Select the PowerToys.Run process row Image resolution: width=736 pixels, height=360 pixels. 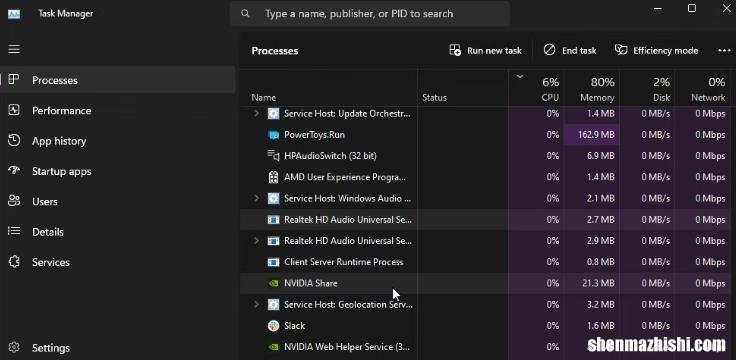(485, 135)
